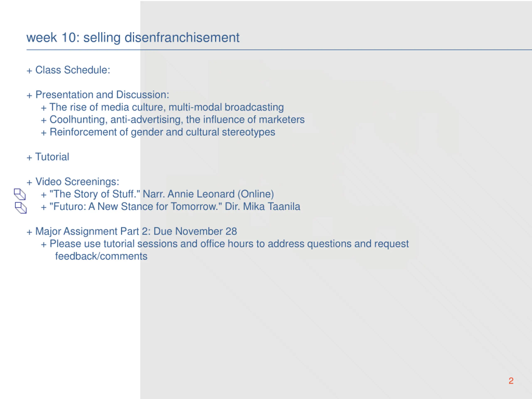The image size is (532, 399).
Task: Open "The Story of Stuff" online entry
Action: 162,194
